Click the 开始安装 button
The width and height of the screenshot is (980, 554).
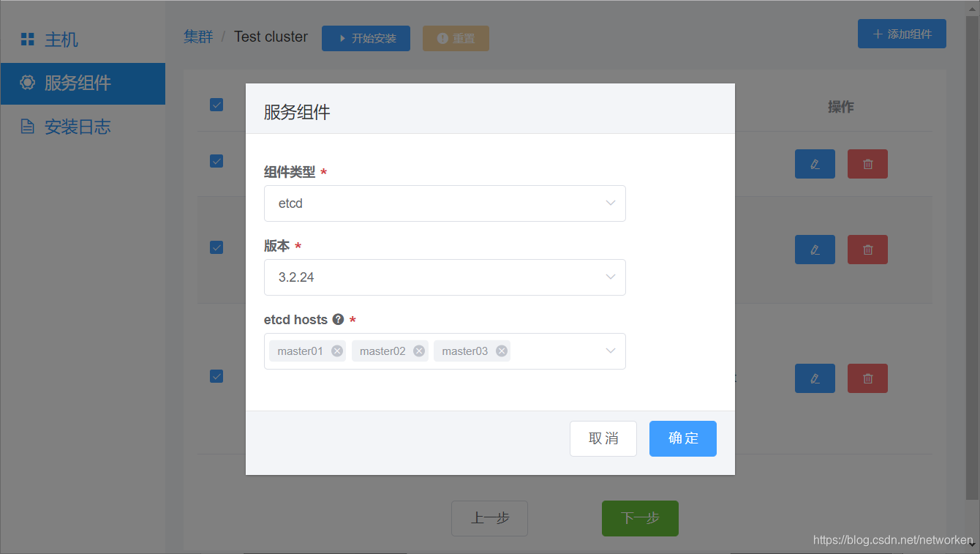pos(366,39)
